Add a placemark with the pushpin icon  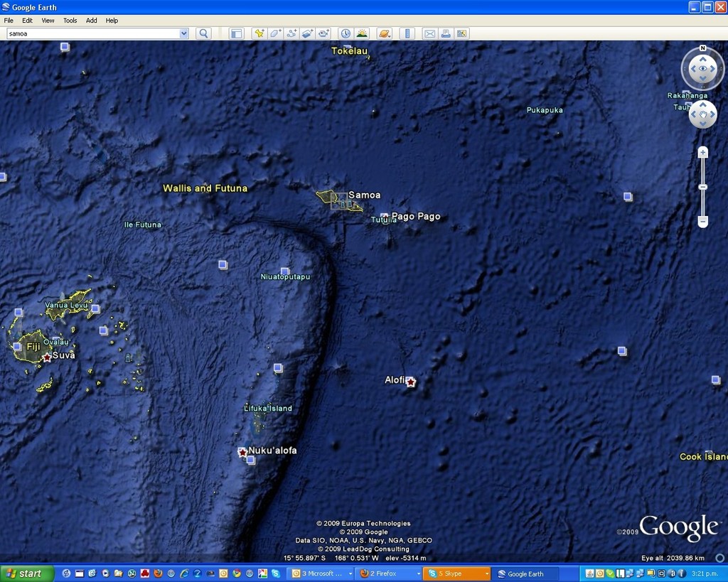pos(259,33)
